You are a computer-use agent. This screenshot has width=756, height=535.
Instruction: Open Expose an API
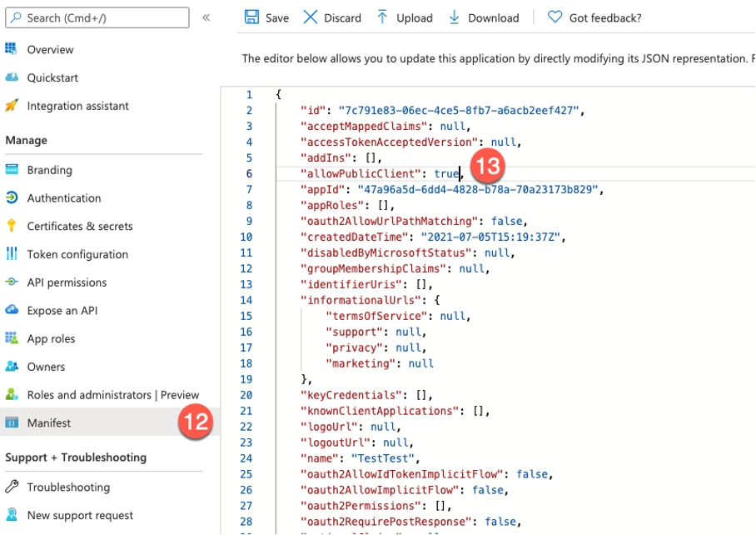click(x=62, y=311)
